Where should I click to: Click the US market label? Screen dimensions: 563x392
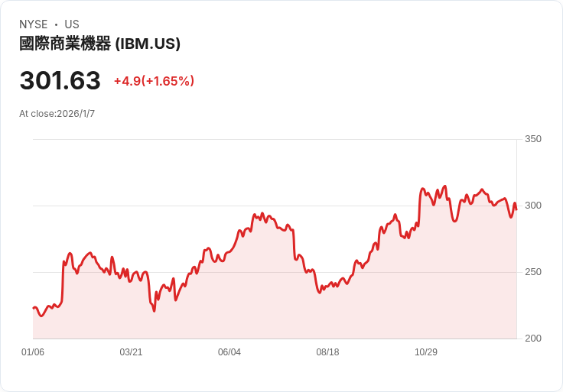72,24
